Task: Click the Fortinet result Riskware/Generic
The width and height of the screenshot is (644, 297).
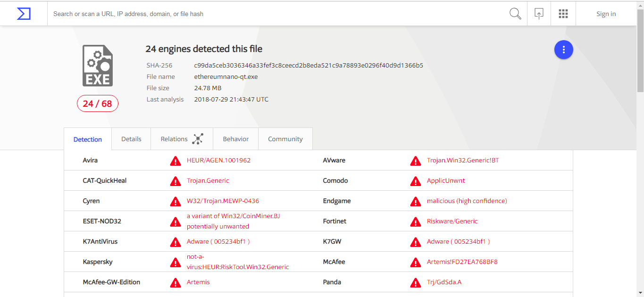Action: [452, 221]
